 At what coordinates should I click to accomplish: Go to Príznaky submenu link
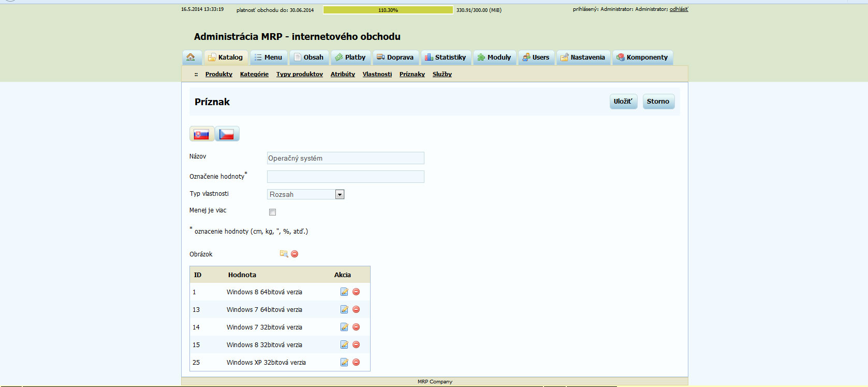click(x=412, y=74)
